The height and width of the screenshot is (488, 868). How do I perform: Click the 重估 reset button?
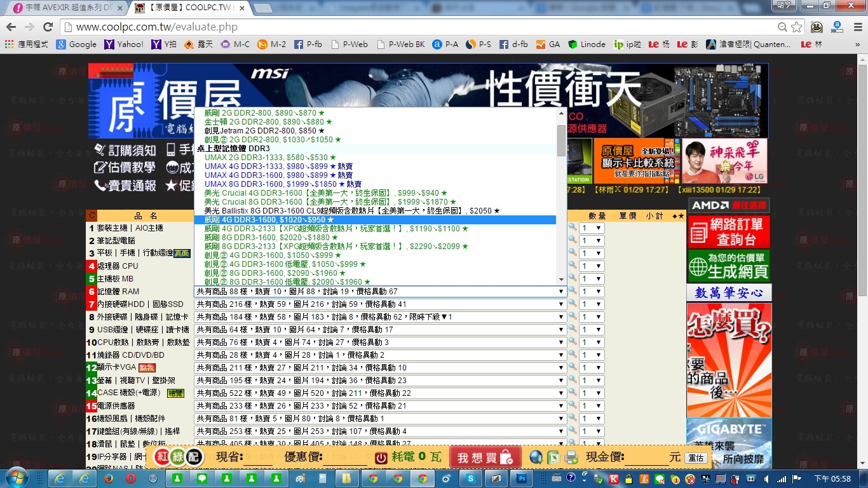696,458
